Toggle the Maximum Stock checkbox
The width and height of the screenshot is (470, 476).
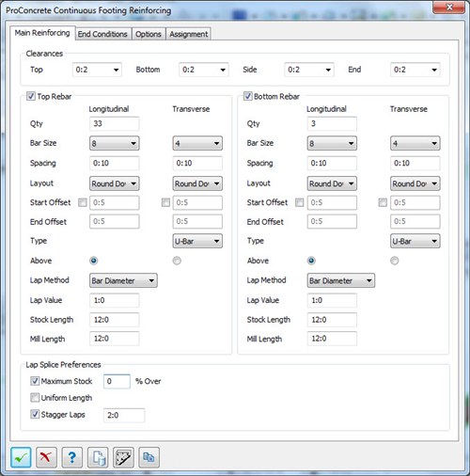[x=35, y=381]
